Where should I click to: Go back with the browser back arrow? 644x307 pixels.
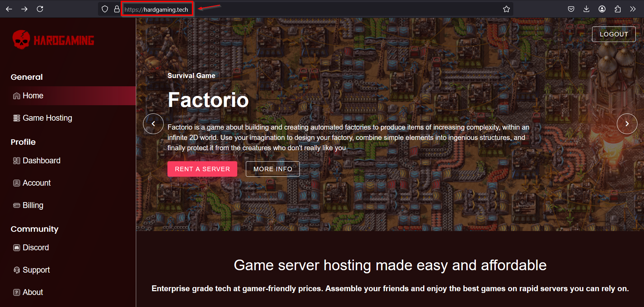tap(9, 9)
